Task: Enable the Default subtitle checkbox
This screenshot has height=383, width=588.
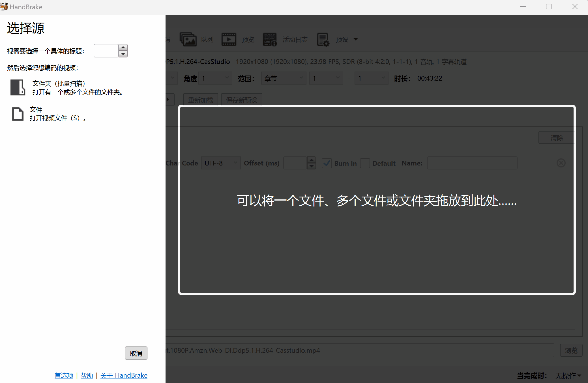Action: (x=365, y=163)
